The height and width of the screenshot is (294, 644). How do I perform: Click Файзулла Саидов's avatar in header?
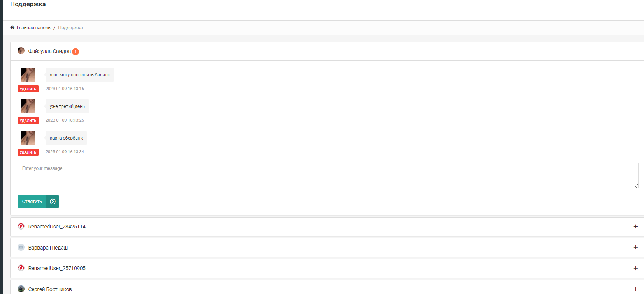(x=21, y=51)
